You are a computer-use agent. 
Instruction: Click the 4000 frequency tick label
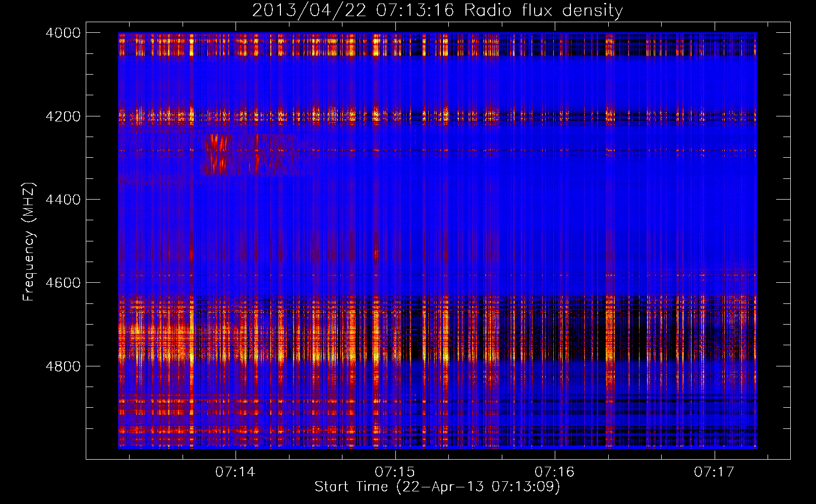(x=63, y=33)
